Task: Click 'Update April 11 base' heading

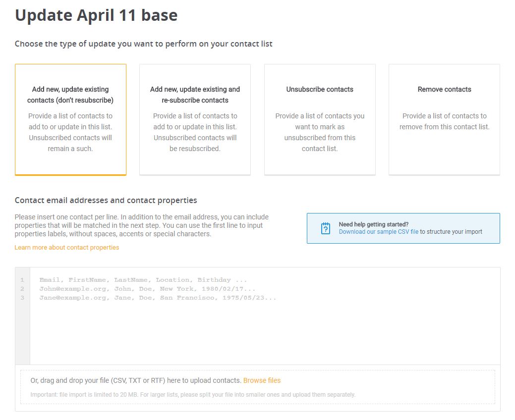Action: tap(96, 15)
